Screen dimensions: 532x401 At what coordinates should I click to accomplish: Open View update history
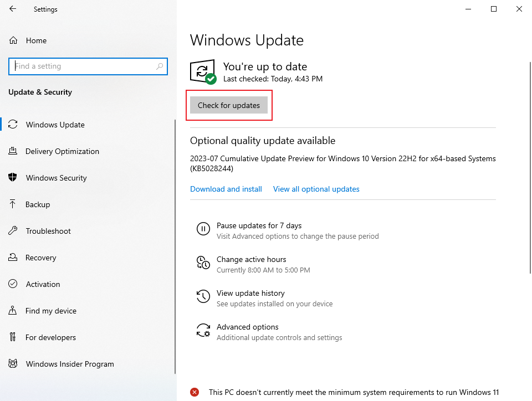pyautogui.click(x=250, y=293)
